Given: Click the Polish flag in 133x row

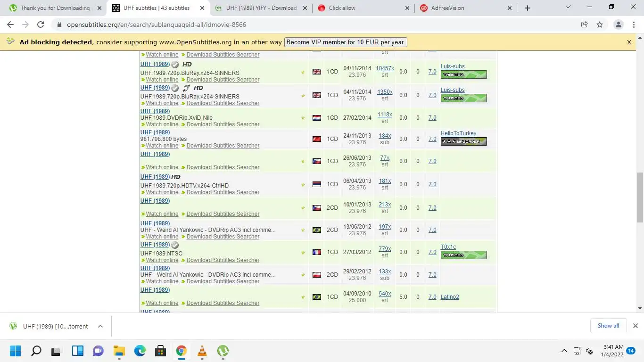Looking at the screenshot, I should point(317,275).
